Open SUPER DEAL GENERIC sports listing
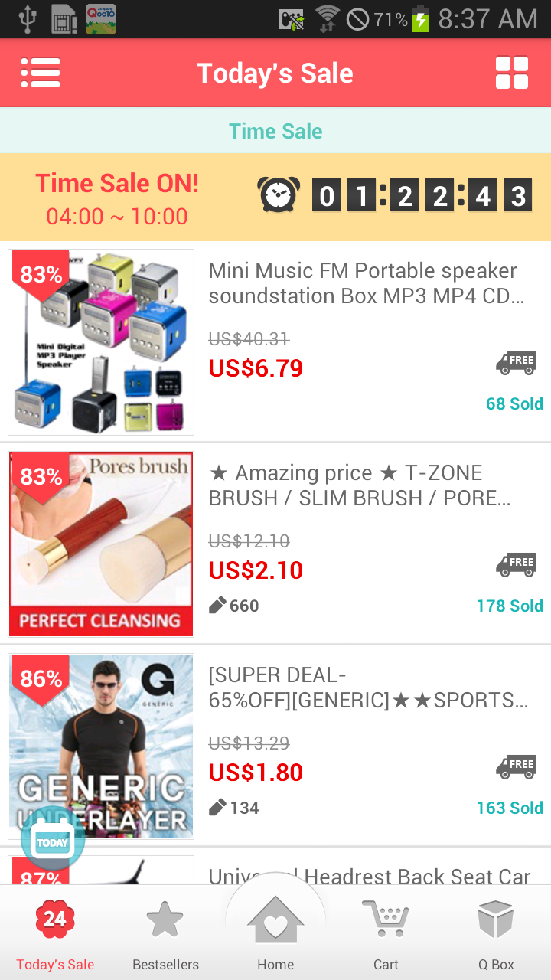 click(x=368, y=688)
